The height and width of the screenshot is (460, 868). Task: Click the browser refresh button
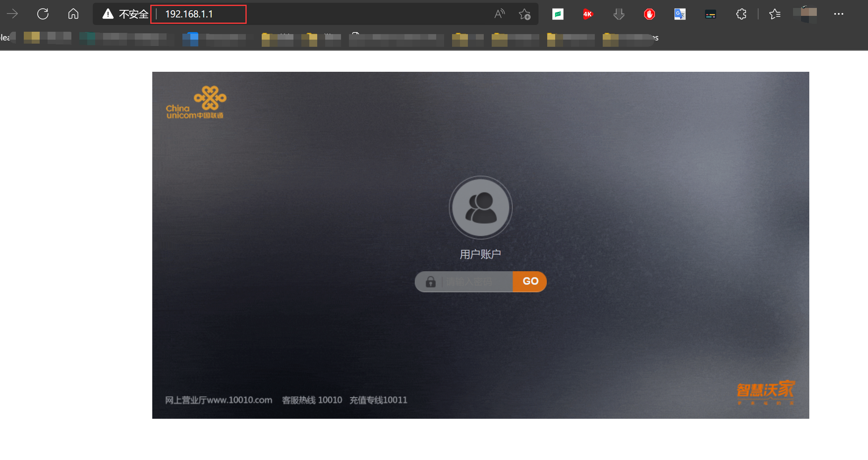43,14
